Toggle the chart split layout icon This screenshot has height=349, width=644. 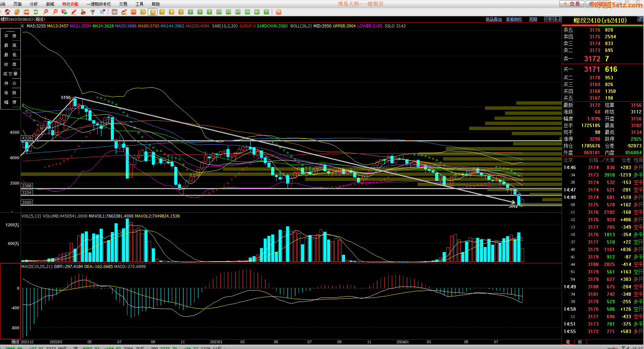tap(558, 19)
